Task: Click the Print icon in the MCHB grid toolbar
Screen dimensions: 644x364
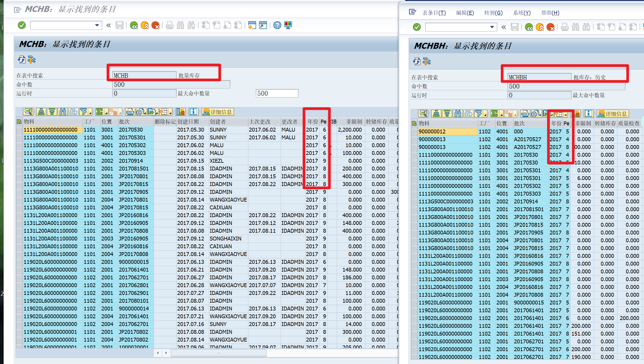Action: coord(130,112)
